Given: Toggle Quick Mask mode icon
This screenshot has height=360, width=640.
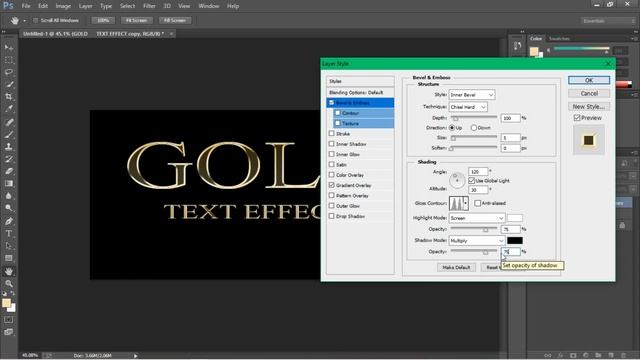Looking at the screenshot, I should pyautogui.click(x=9, y=320).
